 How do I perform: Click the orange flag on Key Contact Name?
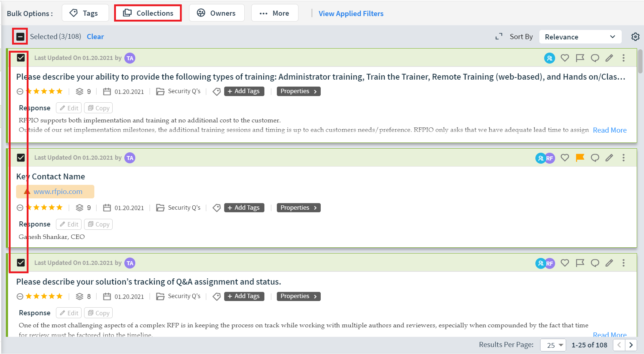[x=580, y=157]
